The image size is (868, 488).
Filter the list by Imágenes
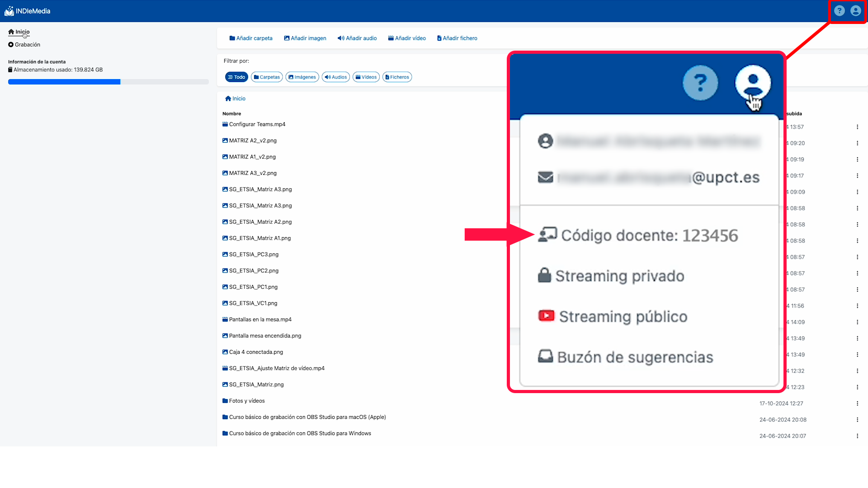pyautogui.click(x=302, y=77)
